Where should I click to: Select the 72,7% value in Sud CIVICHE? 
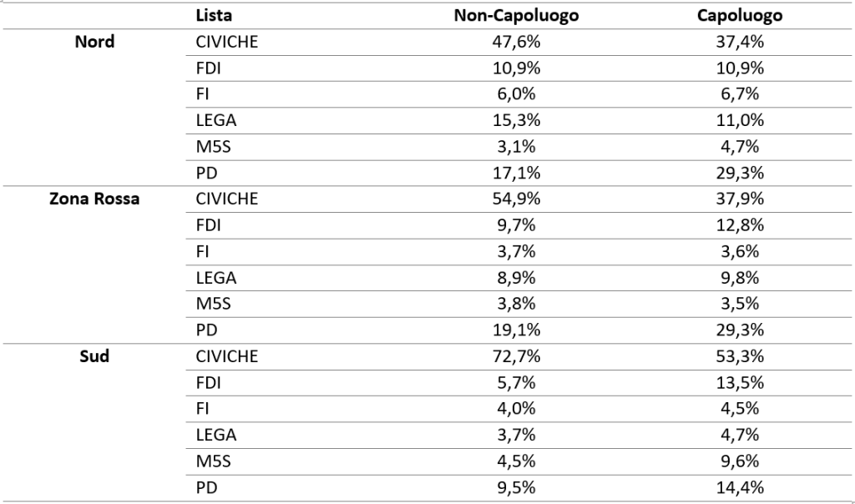516,356
